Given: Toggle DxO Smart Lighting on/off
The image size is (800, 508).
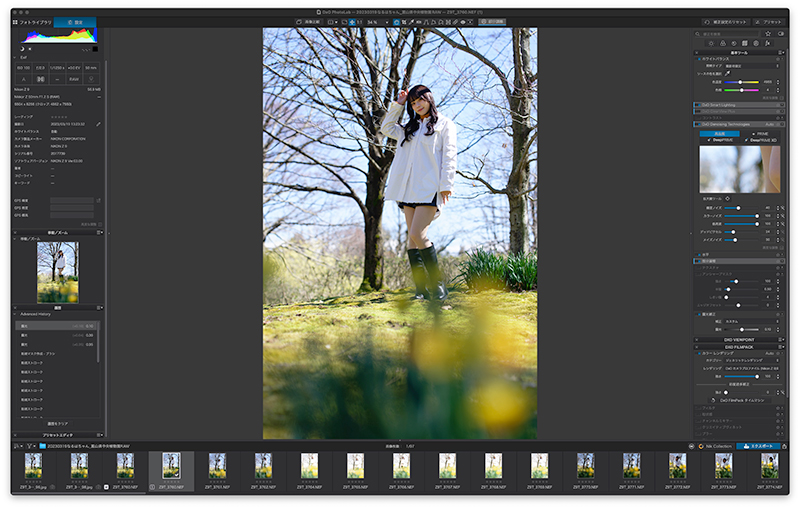Looking at the screenshot, I should [699, 105].
